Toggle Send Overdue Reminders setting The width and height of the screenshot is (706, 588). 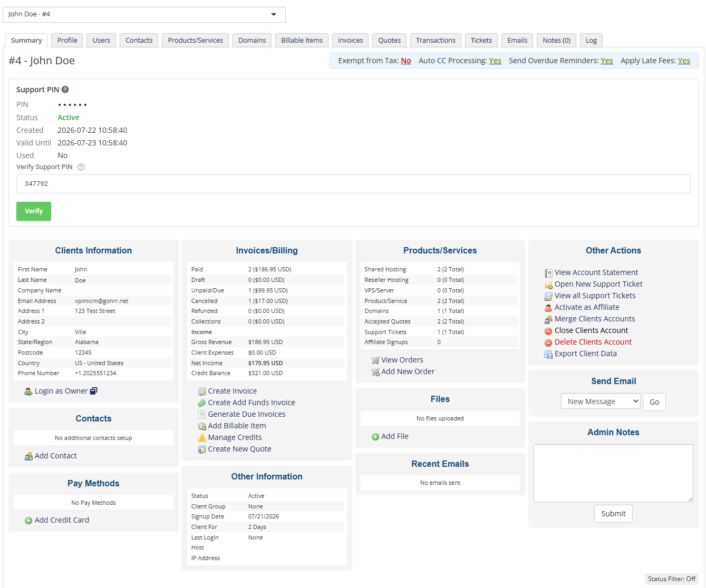pos(607,61)
